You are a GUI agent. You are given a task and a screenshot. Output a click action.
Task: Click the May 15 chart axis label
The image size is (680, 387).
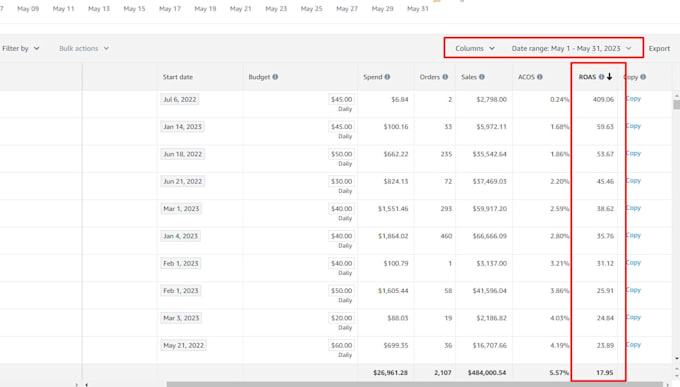(134, 9)
